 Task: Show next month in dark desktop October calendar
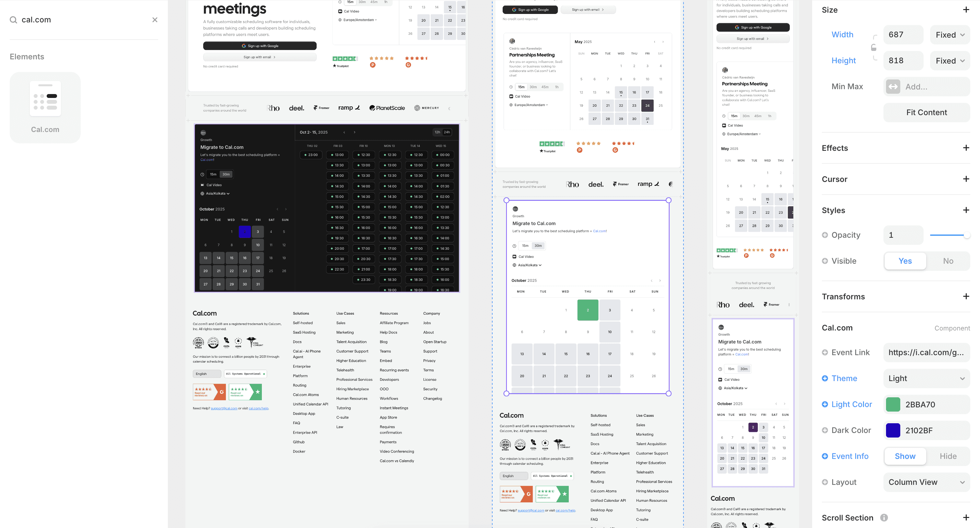(286, 210)
